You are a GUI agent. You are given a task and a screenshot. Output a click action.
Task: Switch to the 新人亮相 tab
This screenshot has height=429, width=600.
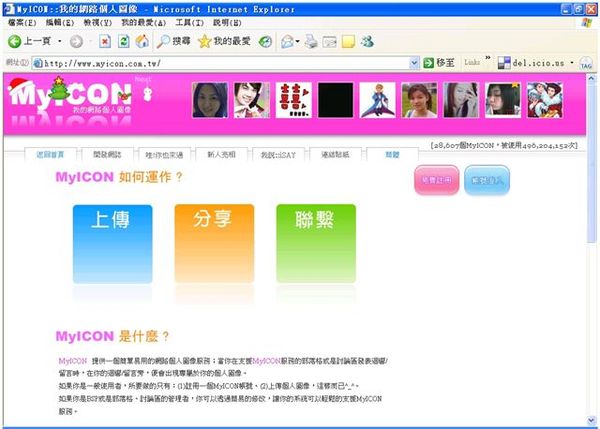221,155
